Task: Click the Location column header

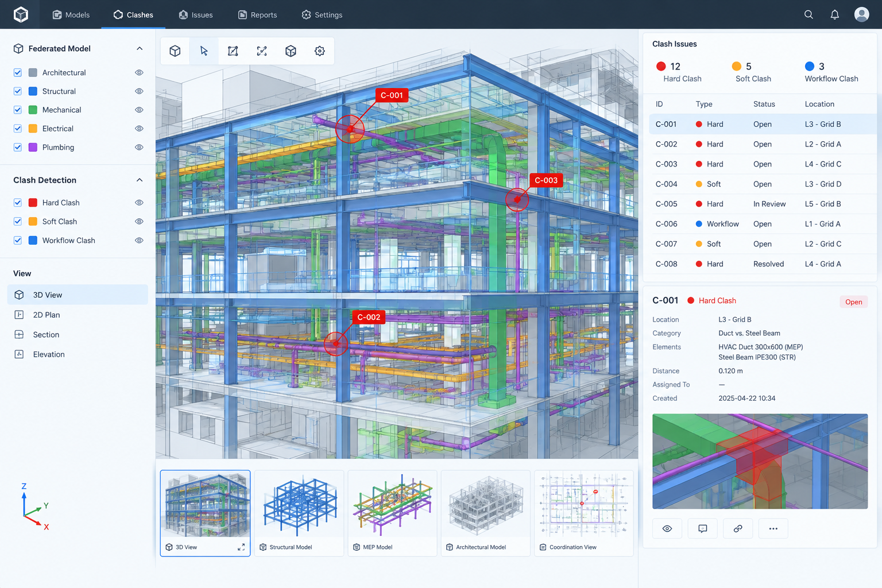Action: click(819, 104)
